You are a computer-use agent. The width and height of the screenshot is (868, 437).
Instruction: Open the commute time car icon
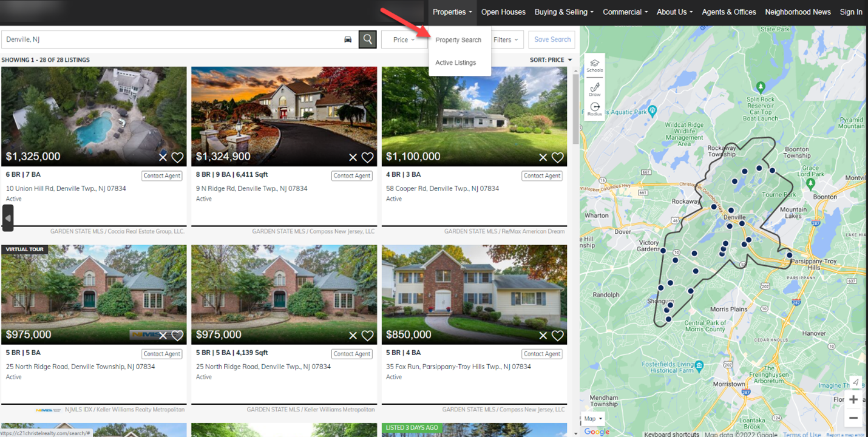tap(348, 39)
